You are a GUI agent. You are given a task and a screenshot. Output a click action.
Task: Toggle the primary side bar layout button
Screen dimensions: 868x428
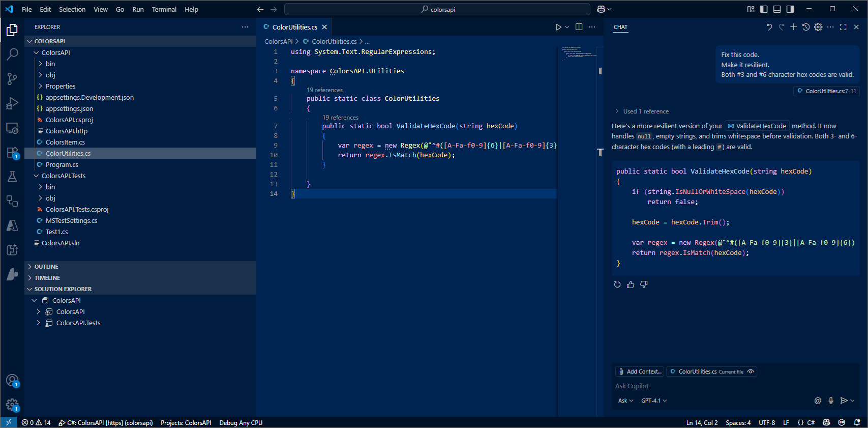click(x=764, y=9)
